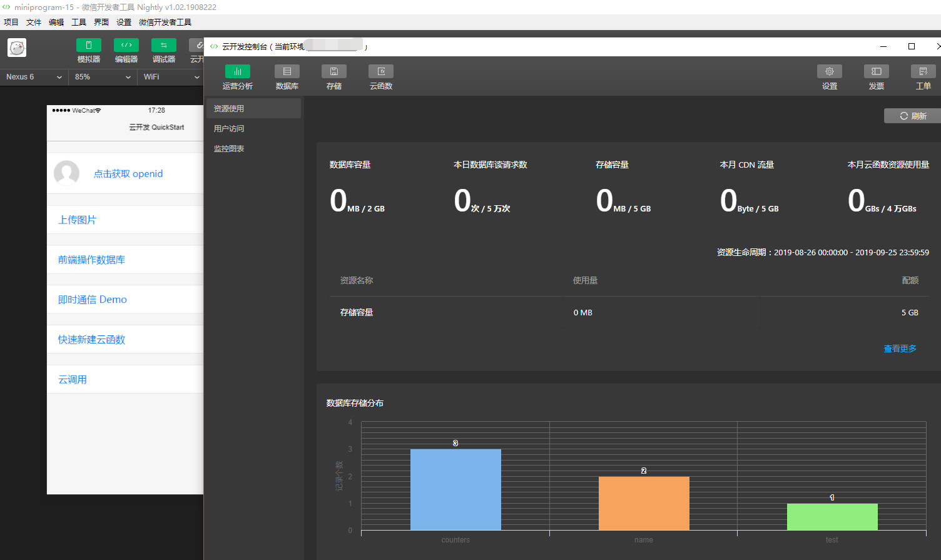Open the 工具 menu
Viewport: 941px width, 560px height.
[79, 22]
